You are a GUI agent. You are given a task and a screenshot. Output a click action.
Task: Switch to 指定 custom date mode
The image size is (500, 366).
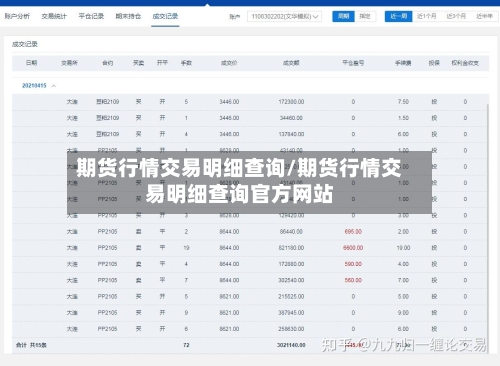click(x=365, y=16)
